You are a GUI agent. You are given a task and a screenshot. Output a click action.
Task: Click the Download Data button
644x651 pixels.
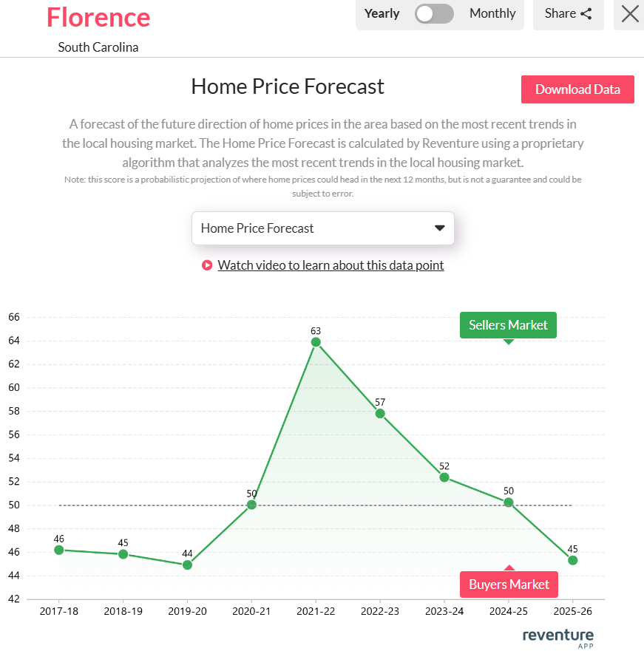click(x=577, y=89)
